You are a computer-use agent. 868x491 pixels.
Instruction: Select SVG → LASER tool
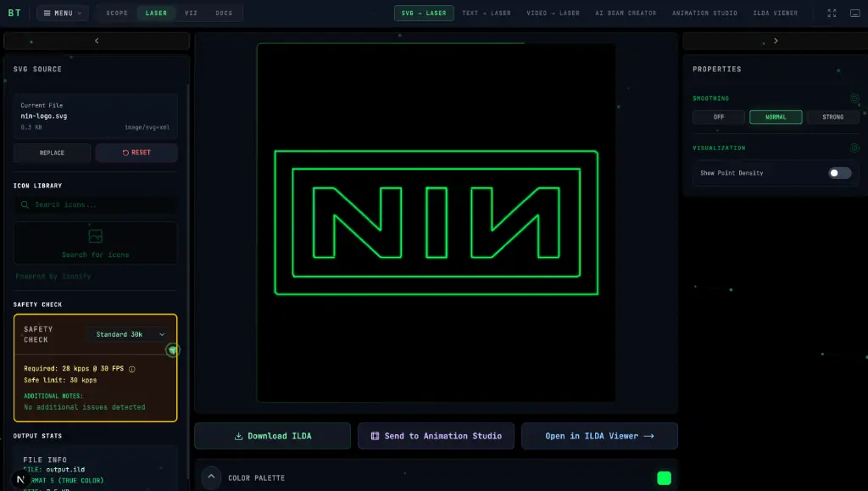tap(424, 13)
